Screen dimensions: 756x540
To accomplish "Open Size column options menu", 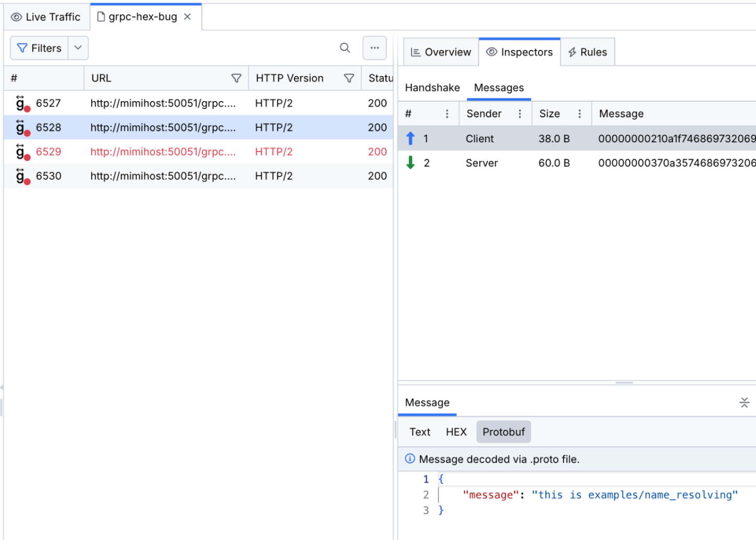I will (579, 114).
